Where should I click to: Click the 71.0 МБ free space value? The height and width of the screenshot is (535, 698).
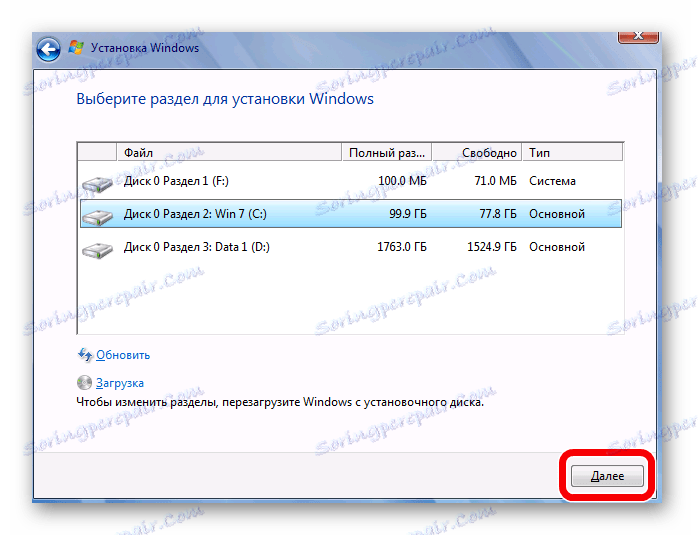pyautogui.click(x=495, y=181)
